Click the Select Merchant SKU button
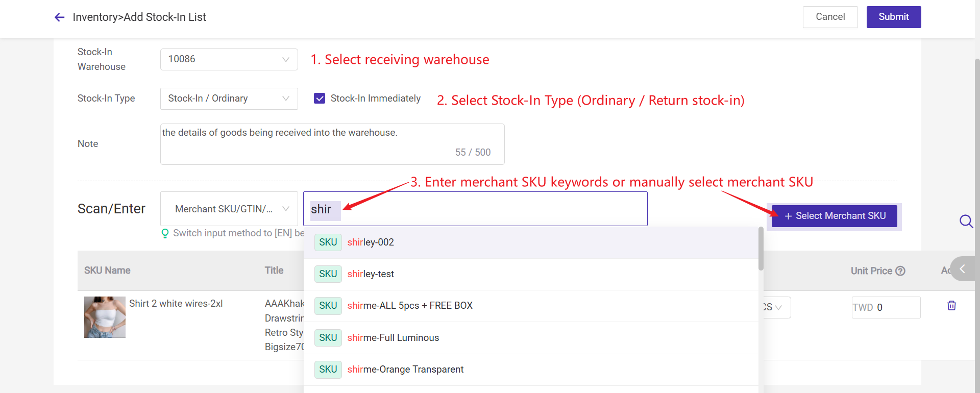 pyautogui.click(x=834, y=216)
